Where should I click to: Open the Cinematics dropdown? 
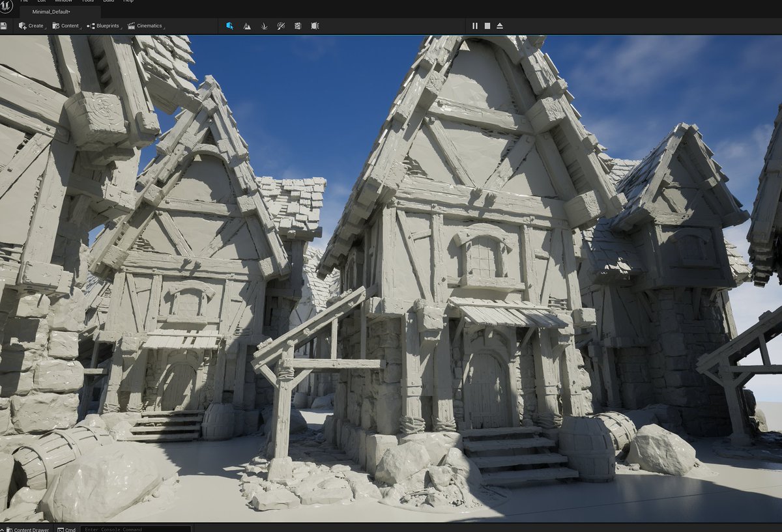[x=146, y=26]
